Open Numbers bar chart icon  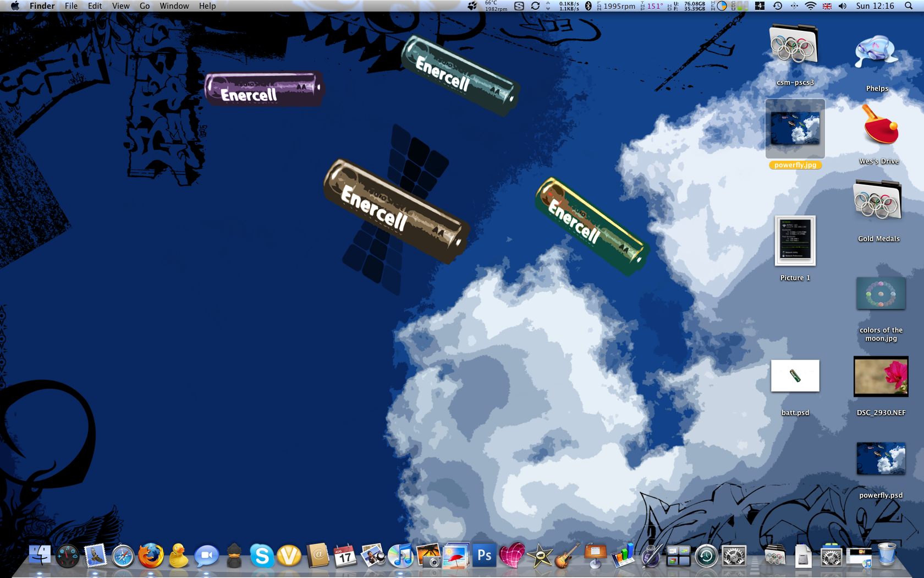(x=623, y=555)
